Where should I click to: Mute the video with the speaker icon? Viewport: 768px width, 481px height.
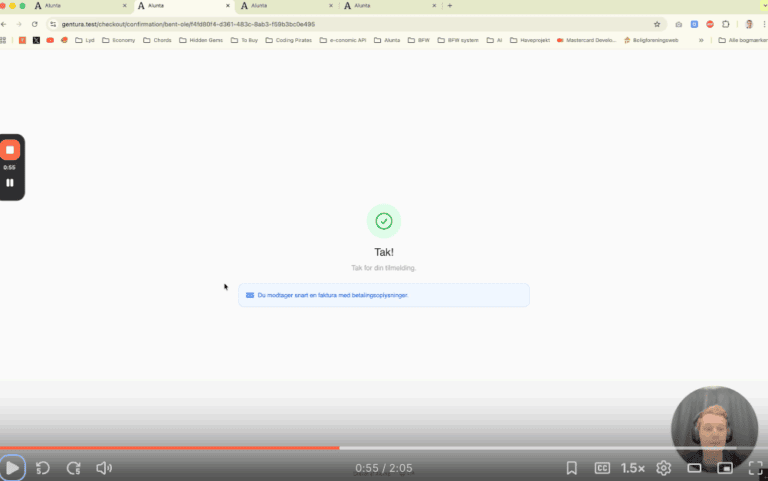(104, 467)
